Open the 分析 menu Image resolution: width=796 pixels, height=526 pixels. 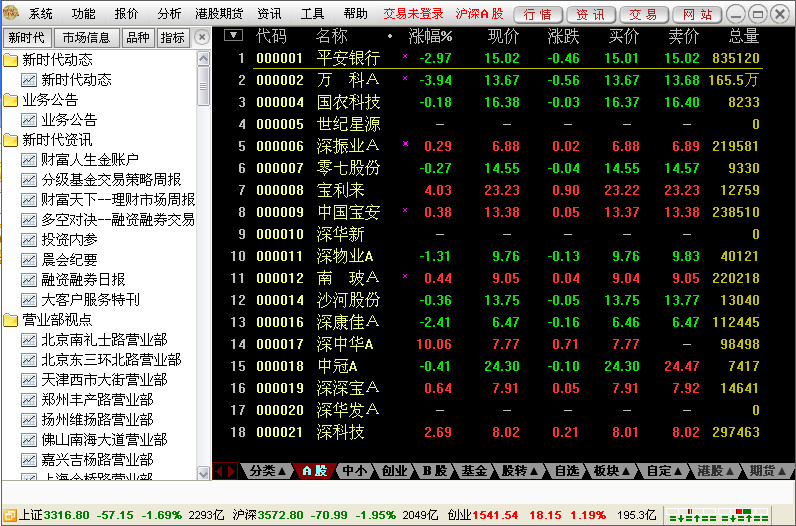[169, 14]
